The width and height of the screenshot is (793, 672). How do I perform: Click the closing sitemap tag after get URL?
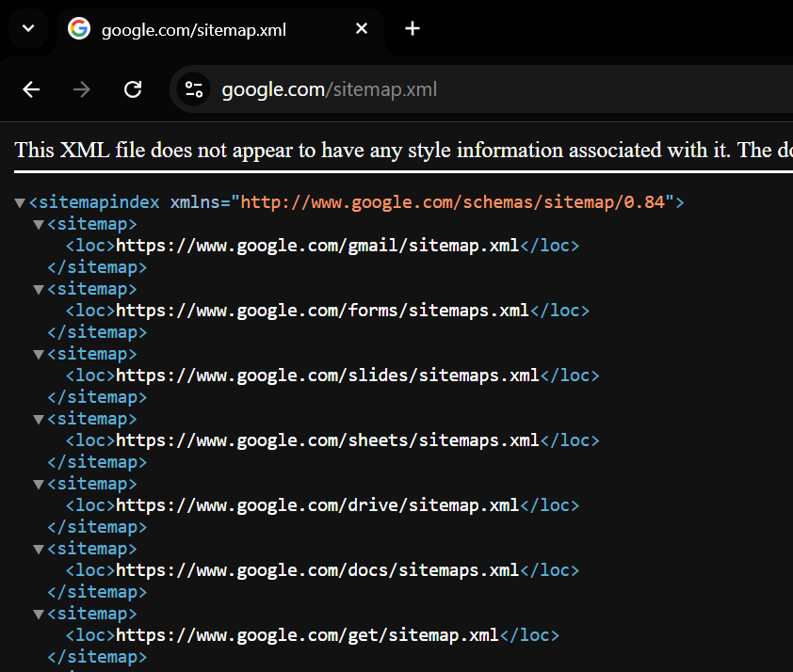tap(97, 657)
